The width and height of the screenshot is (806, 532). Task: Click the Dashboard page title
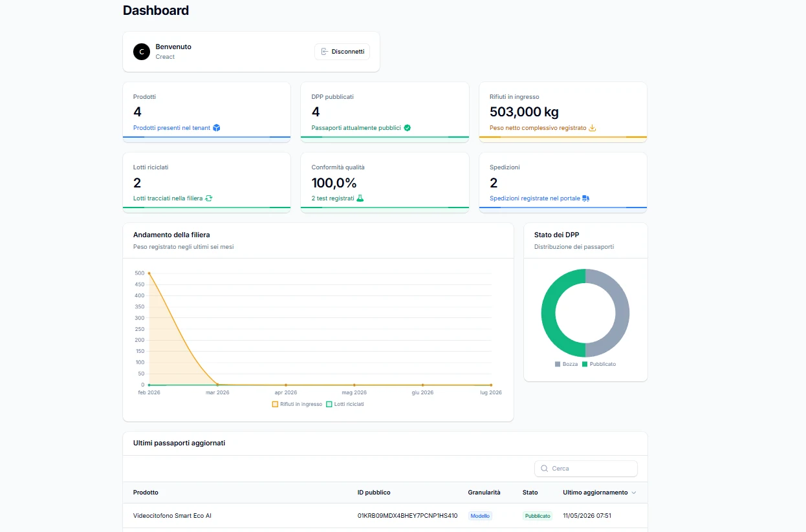click(156, 10)
